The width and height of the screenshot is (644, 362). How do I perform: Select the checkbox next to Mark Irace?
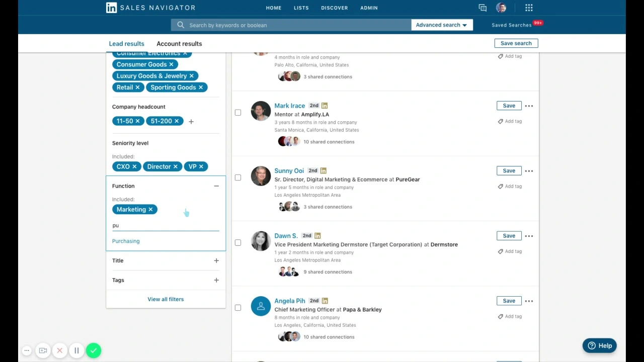coord(237,112)
